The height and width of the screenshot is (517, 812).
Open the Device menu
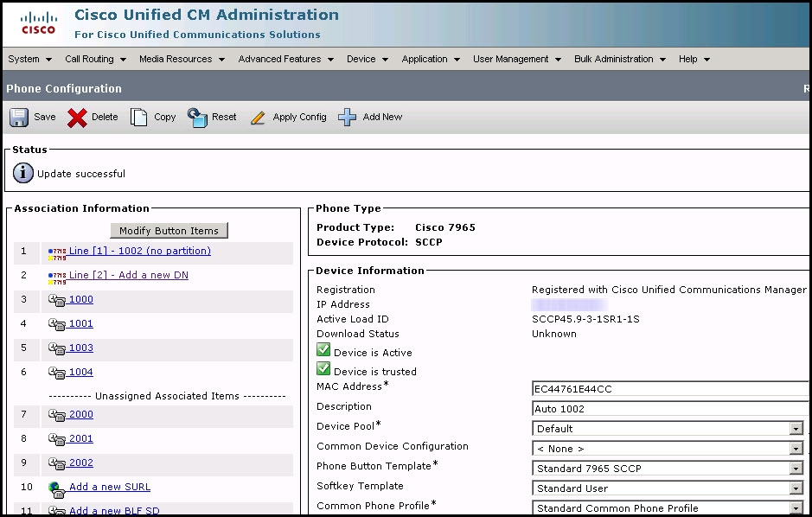pos(368,59)
